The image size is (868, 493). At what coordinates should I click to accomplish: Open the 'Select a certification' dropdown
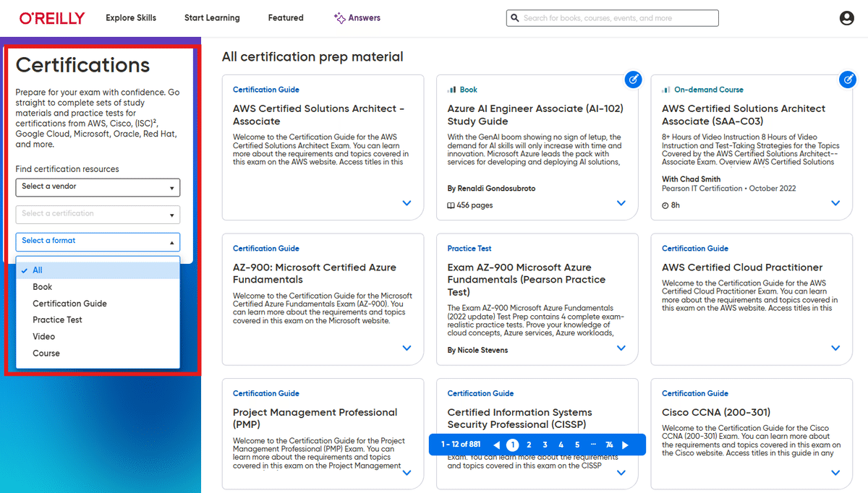98,214
